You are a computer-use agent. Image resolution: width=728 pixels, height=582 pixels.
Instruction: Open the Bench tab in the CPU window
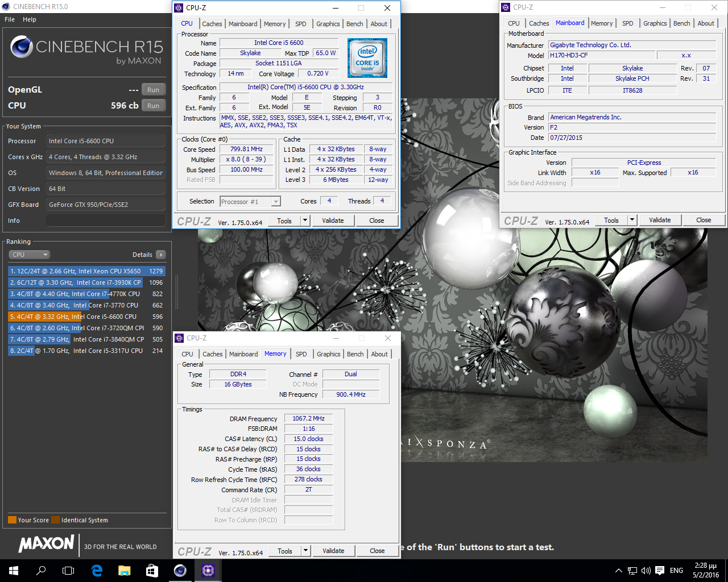(355, 24)
